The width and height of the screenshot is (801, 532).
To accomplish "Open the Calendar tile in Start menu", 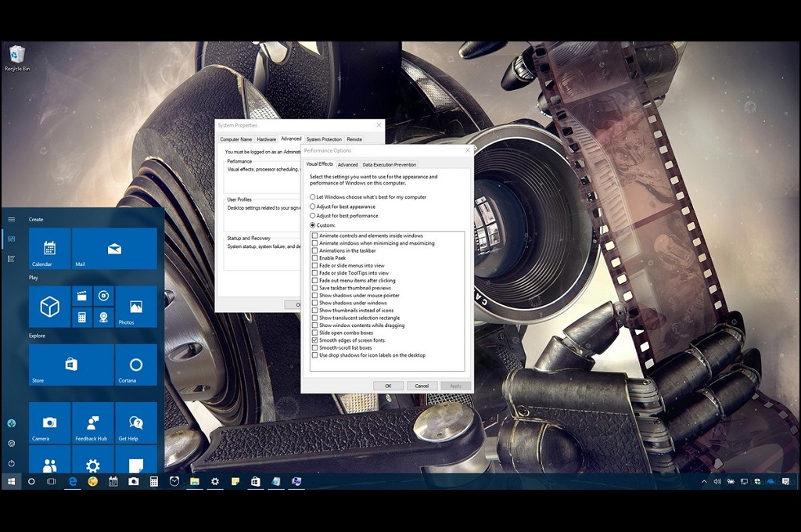I will tap(49, 249).
